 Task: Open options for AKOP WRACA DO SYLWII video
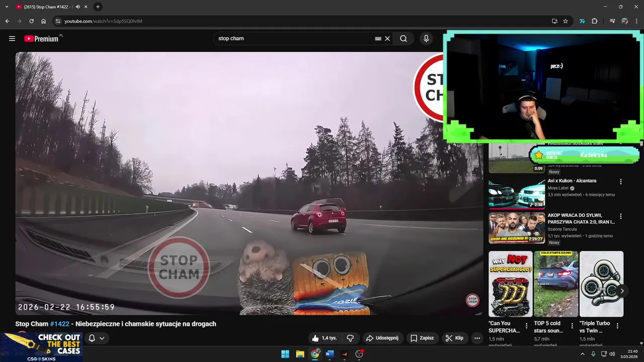point(621,216)
